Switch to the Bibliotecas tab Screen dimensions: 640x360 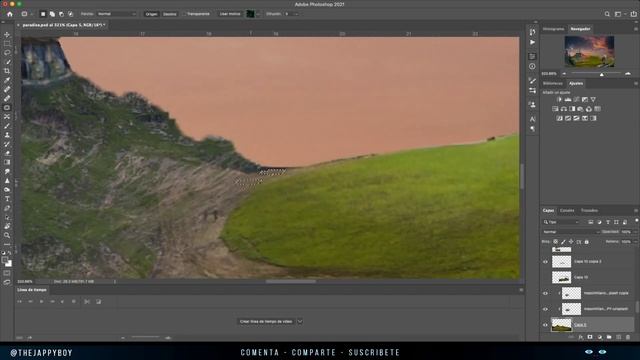pyautogui.click(x=553, y=83)
